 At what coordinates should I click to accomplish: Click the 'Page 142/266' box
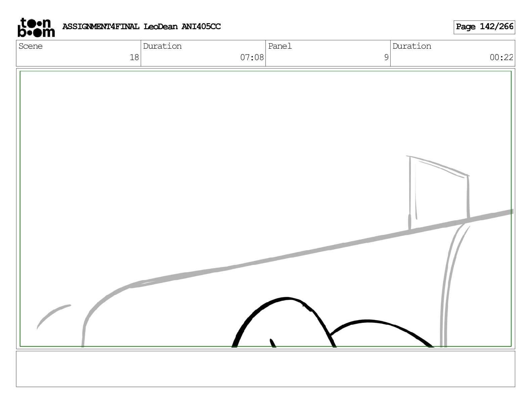[x=484, y=27]
